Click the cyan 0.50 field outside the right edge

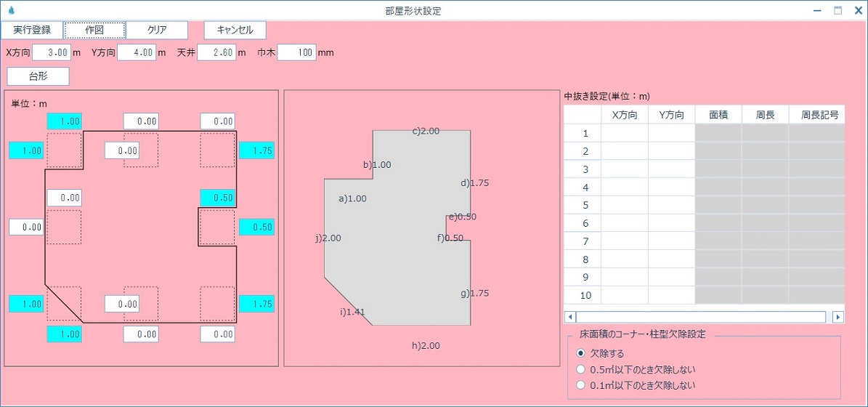pyautogui.click(x=256, y=227)
